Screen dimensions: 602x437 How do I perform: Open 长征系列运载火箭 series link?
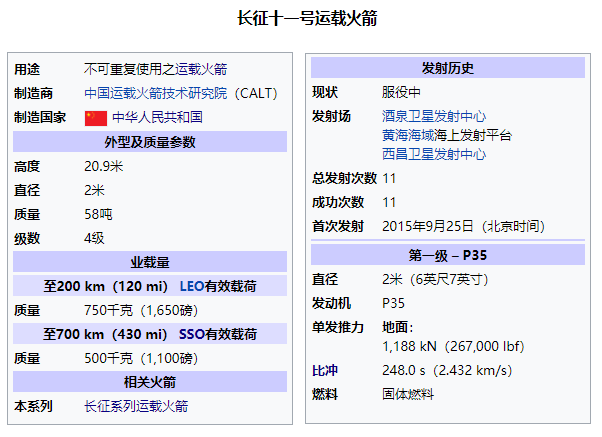pos(136,406)
